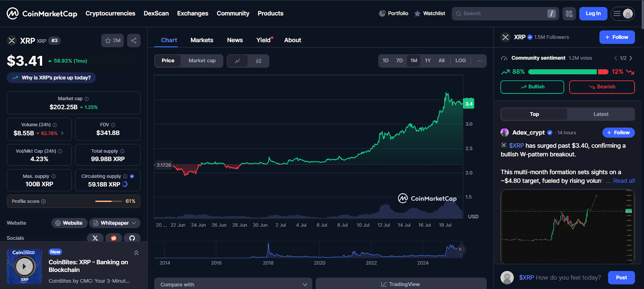Switch to the Markets tab
This screenshot has height=289, width=644.
pos(202,40)
